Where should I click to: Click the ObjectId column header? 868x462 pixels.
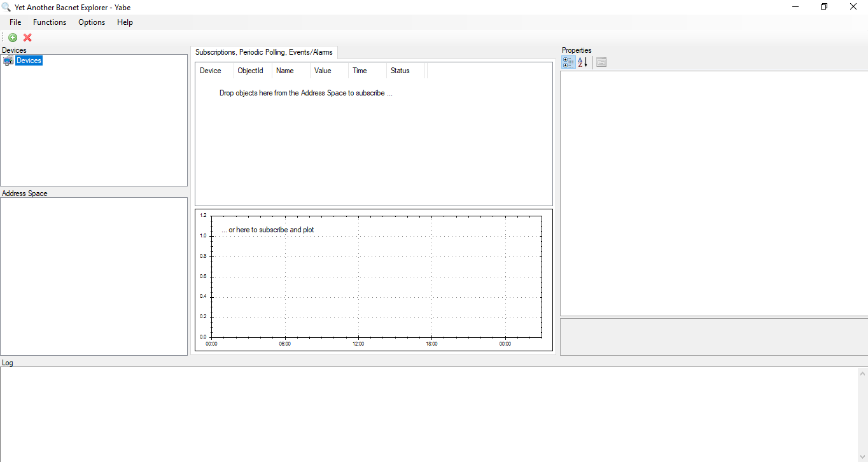250,71
